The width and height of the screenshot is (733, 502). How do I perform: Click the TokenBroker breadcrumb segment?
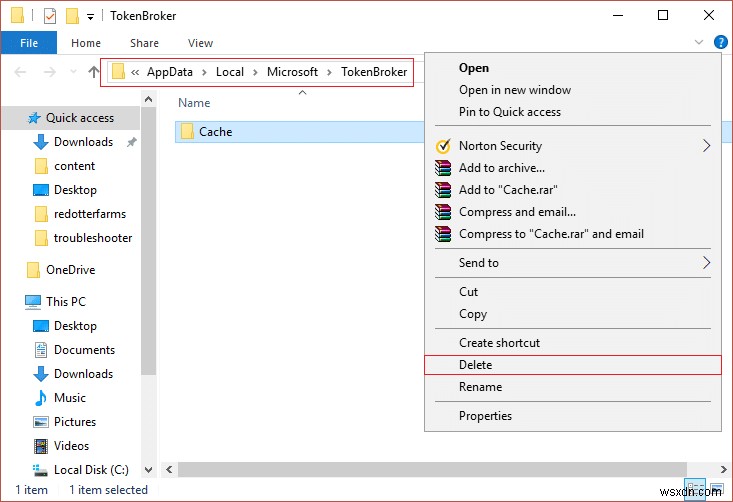(x=374, y=72)
